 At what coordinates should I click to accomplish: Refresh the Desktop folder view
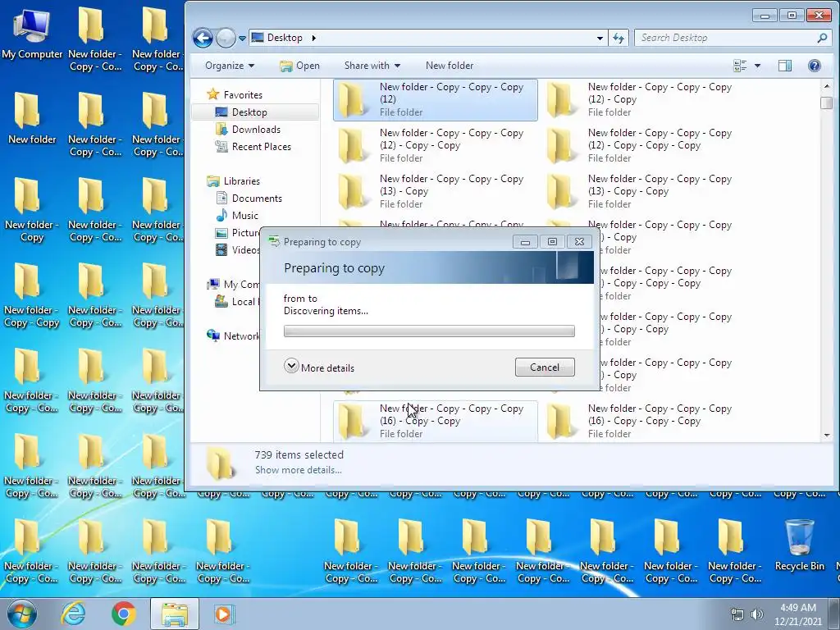click(x=619, y=38)
